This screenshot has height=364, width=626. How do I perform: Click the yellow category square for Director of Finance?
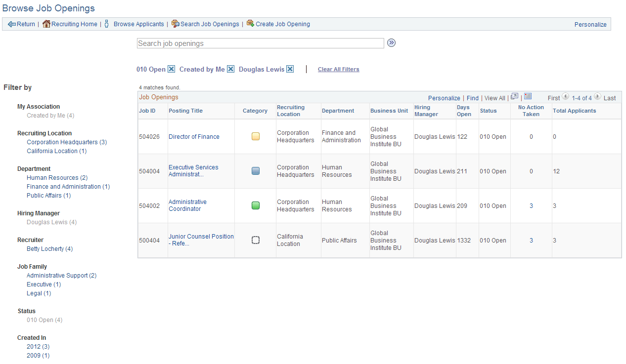coord(255,136)
